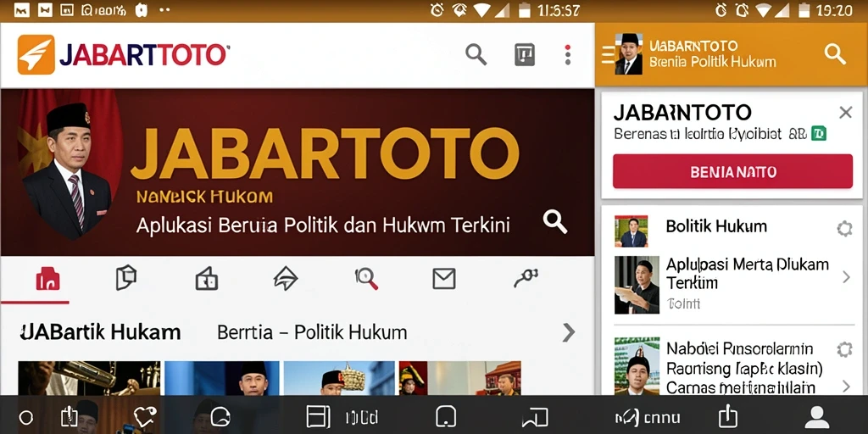
Task: Tap the cast screen icon in bottom bar
Action: (535, 417)
